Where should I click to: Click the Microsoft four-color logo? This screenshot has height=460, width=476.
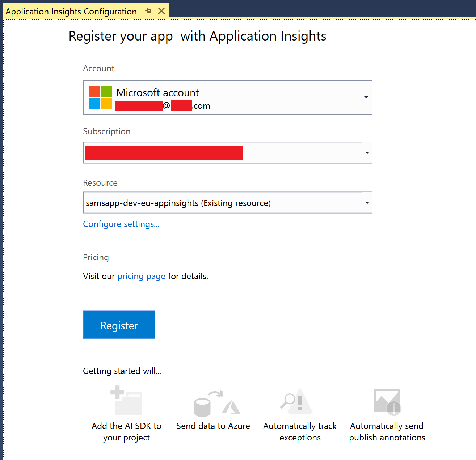(100, 97)
